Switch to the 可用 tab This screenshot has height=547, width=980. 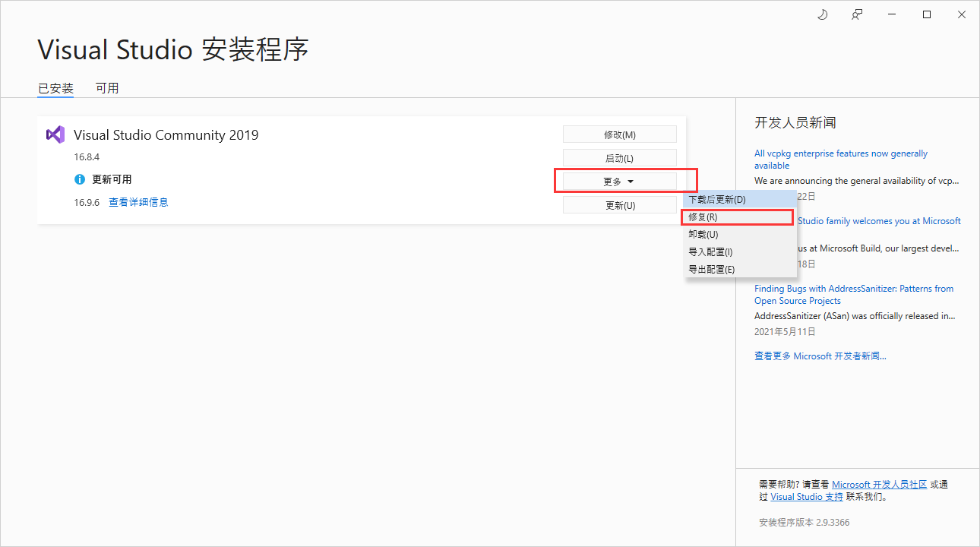[x=107, y=88]
